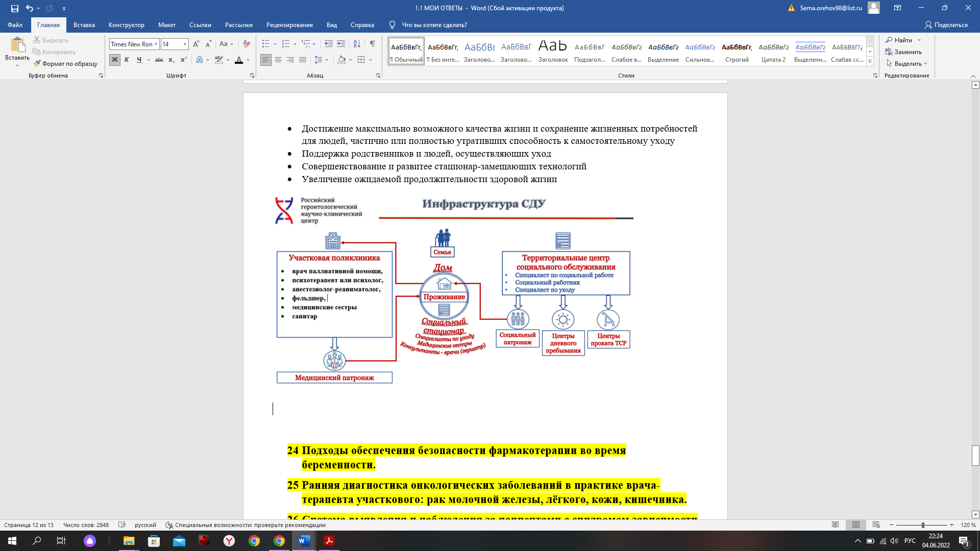Switch to Web Layout view in status bar
The height and width of the screenshot is (551, 980).
pos(876,525)
